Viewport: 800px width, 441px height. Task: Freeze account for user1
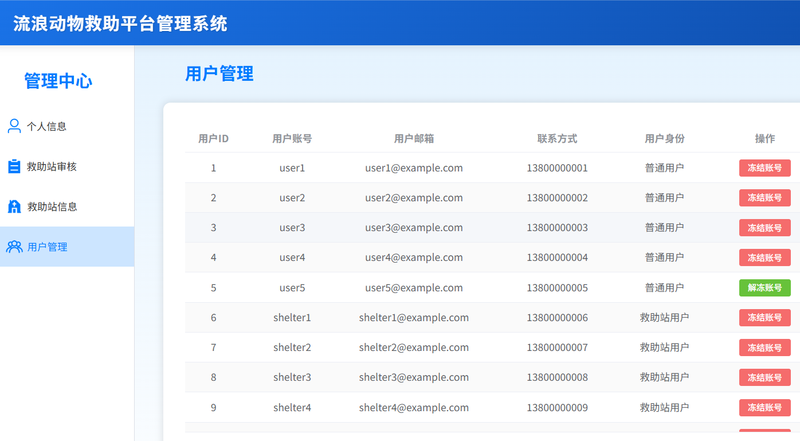click(764, 168)
